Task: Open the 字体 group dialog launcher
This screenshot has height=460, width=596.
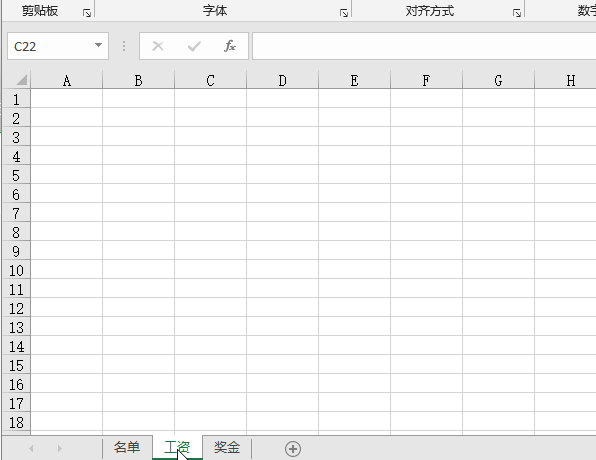Action: (344, 13)
